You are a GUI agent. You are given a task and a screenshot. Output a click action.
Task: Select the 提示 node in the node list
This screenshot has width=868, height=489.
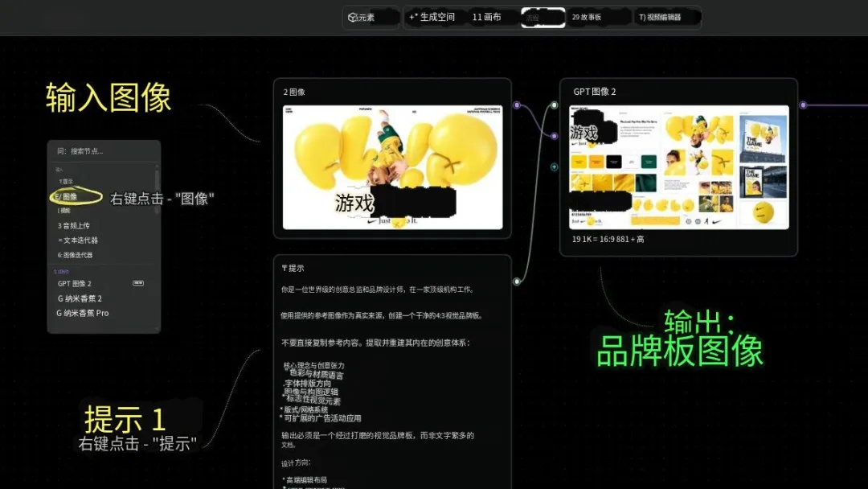[x=66, y=182]
